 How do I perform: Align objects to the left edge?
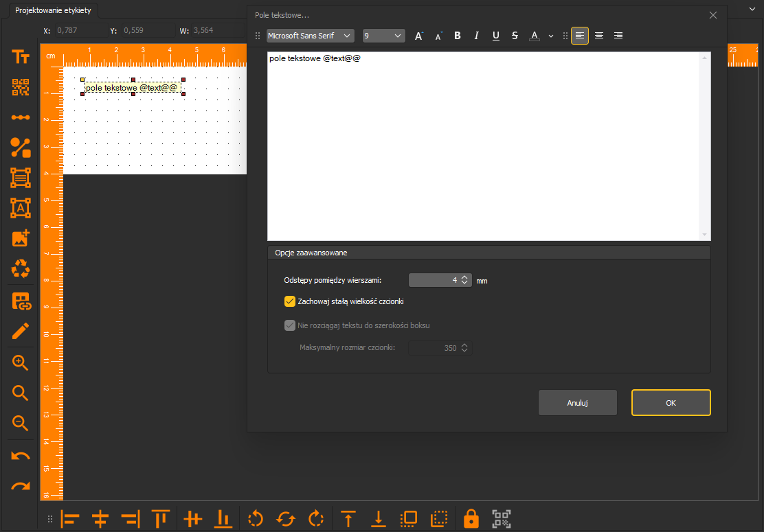coord(69,519)
